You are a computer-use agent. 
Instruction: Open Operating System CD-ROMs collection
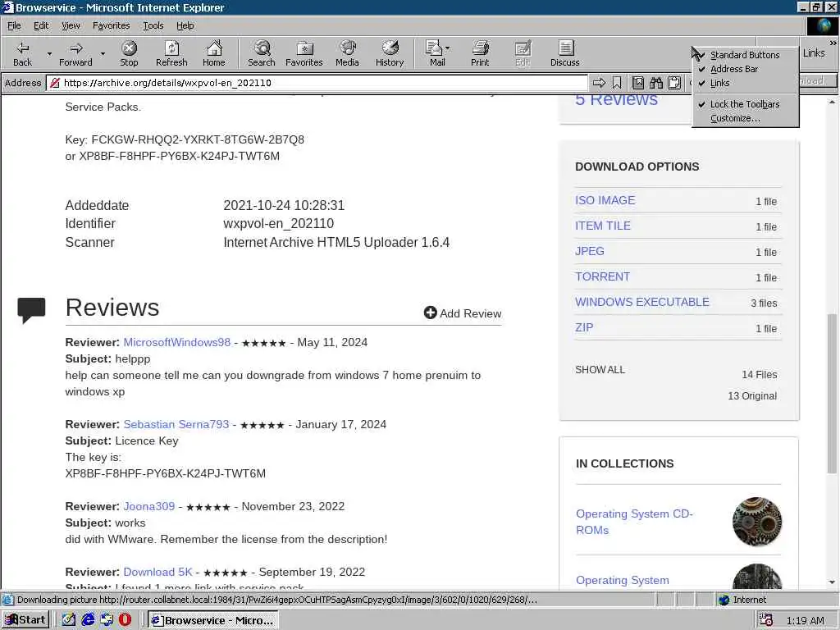[x=634, y=522]
